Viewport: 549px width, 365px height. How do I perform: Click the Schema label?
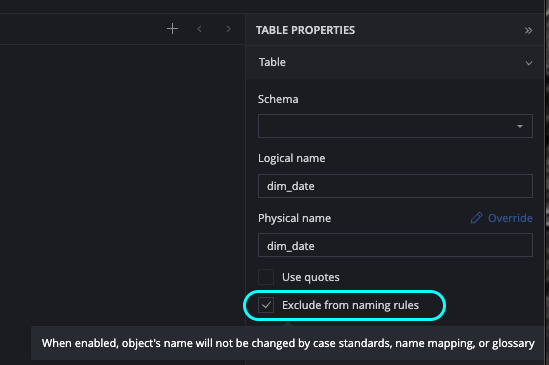pyautogui.click(x=278, y=99)
